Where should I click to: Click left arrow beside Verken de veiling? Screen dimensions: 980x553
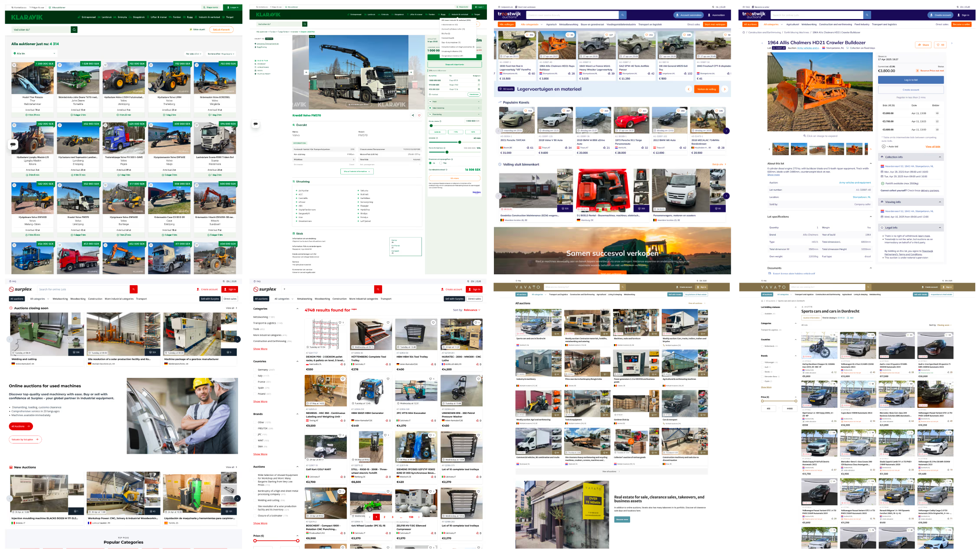pos(688,89)
